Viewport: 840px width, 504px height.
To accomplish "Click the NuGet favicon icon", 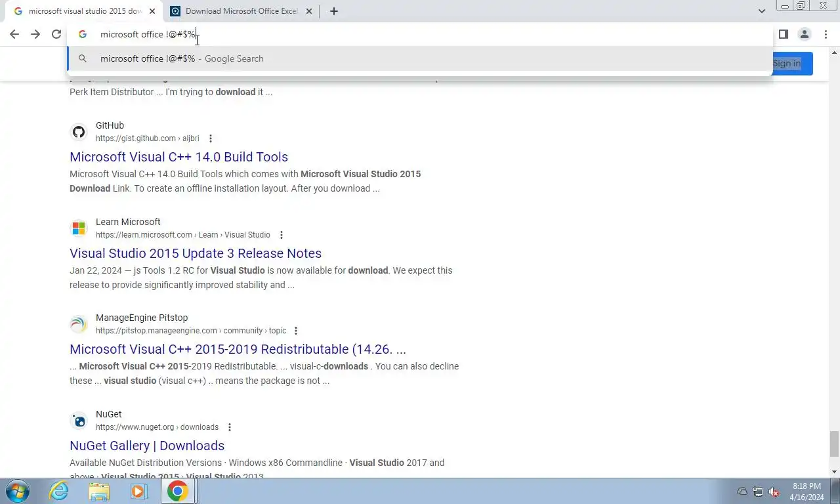I will 79,421.
